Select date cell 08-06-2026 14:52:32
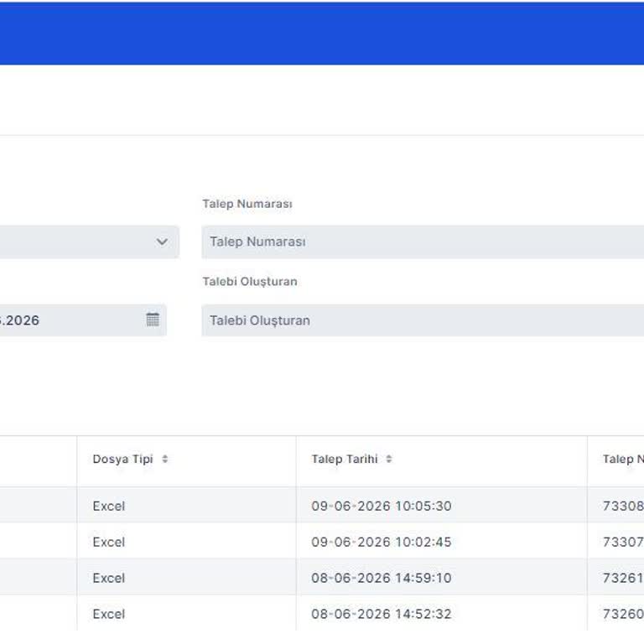The image size is (644, 644). (x=442, y=613)
